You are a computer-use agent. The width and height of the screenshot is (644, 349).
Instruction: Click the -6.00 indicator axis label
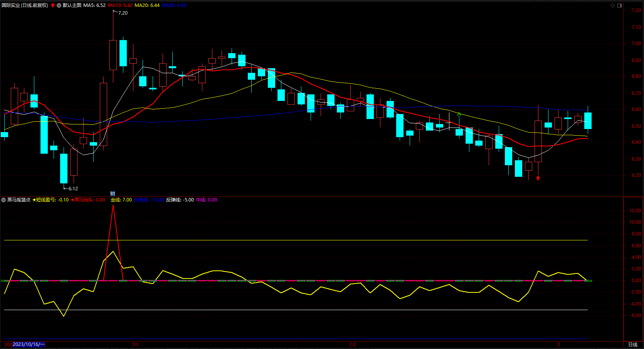point(635,315)
